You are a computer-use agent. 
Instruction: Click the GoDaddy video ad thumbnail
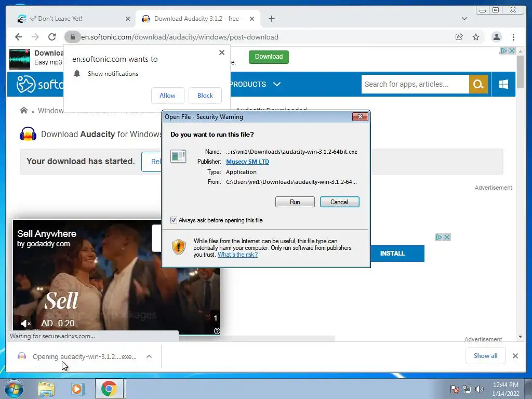click(x=116, y=277)
